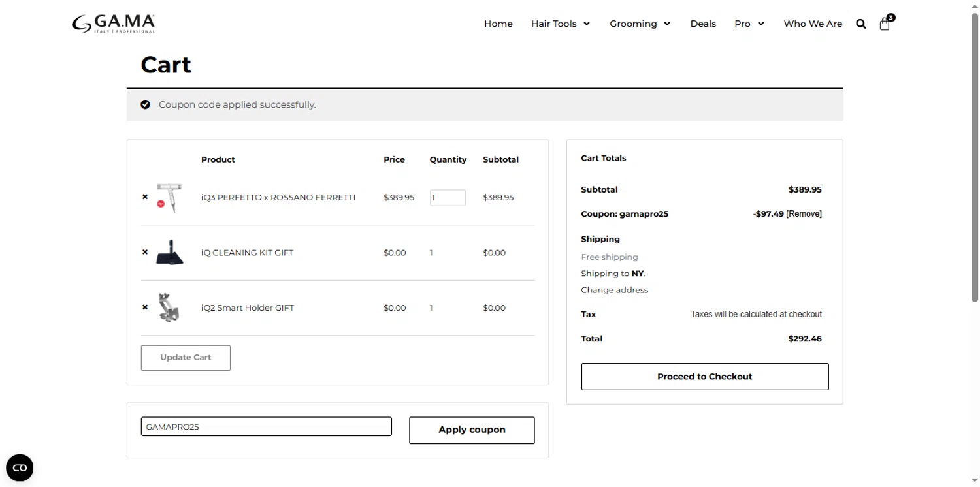
Task: Go to the Home menu item
Action: (498, 24)
